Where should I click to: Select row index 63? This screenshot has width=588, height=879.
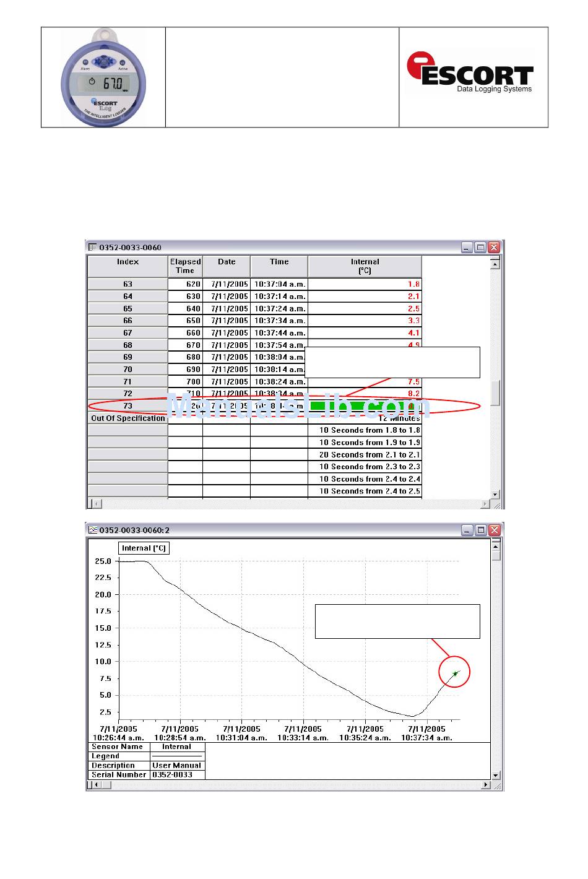pyautogui.click(x=128, y=284)
